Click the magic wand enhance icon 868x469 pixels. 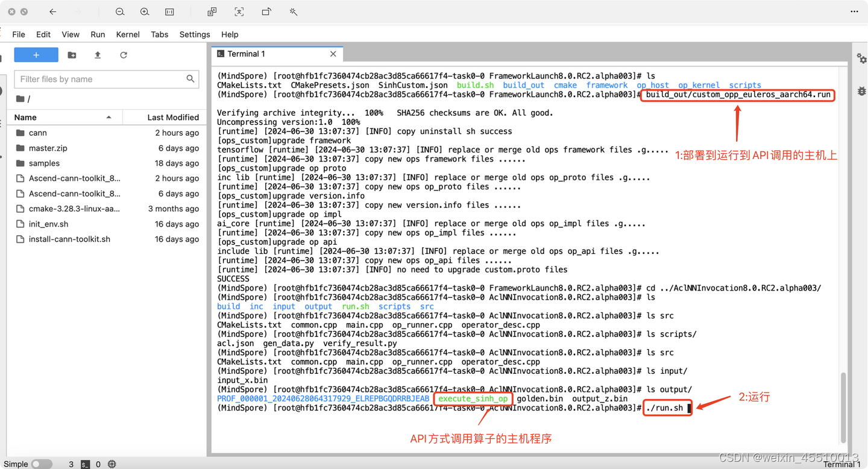294,11
